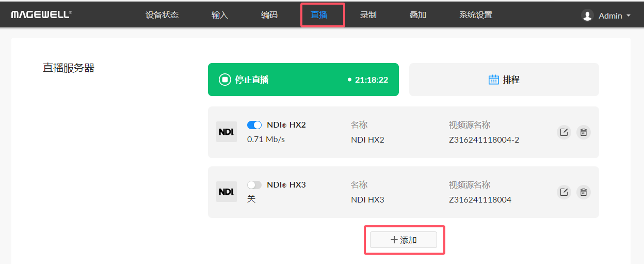The height and width of the screenshot is (264, 644).
Task: Edit the NDI HX2 server entry
Action: tap(564, 132)
